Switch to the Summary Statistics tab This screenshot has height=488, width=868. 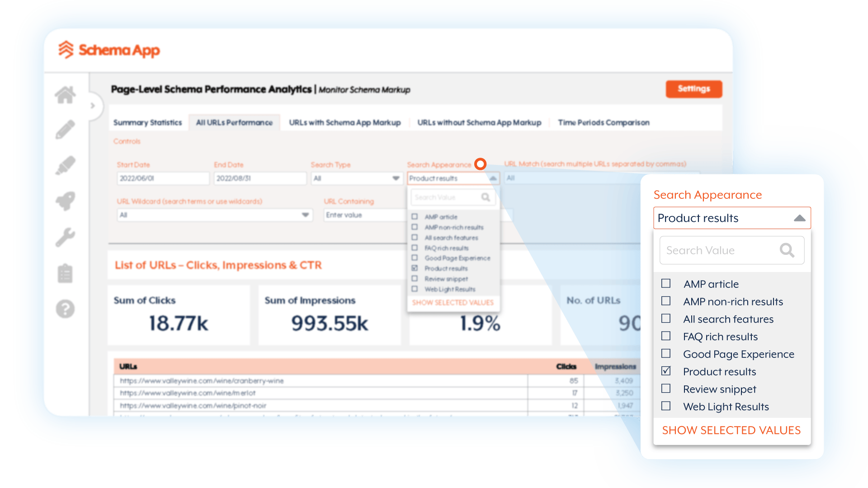point(147,122)
